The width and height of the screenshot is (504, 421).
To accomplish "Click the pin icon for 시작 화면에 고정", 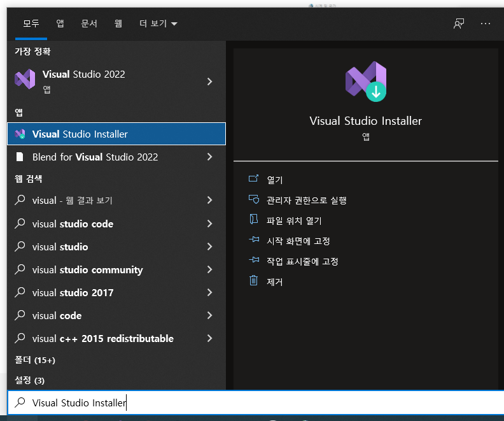I will pyautogui.click(x=254, y=239).
